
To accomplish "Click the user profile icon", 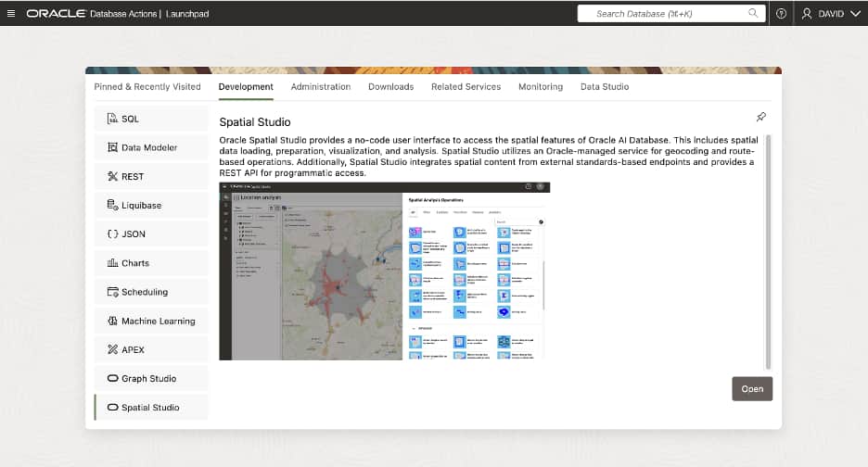I will pos(807,13).
